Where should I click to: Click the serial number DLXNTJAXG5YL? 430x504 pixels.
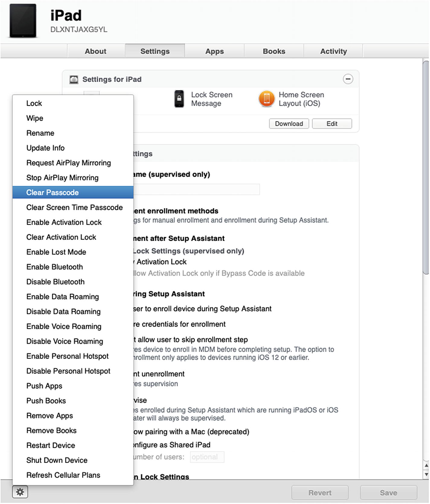(79, 30)
